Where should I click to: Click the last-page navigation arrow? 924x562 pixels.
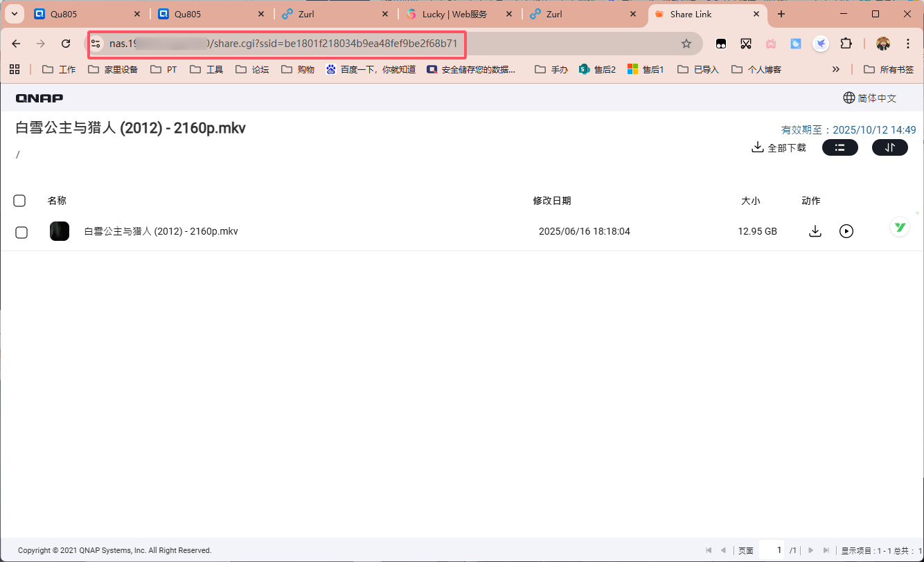(x=826, y=550)
